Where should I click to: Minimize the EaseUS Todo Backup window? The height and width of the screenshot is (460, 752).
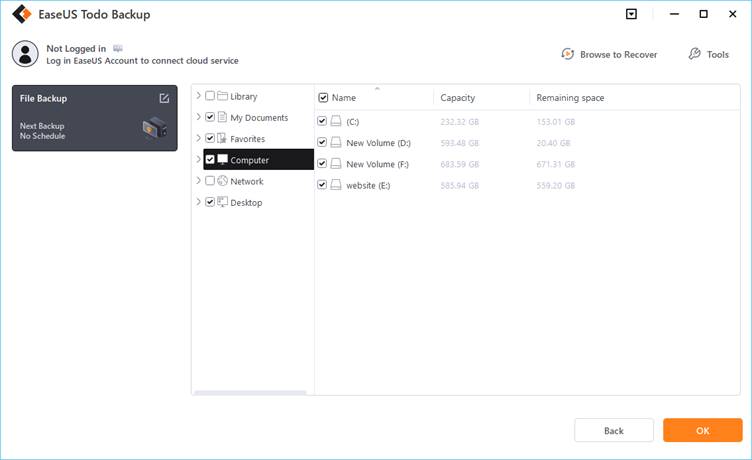(x=674, y=14)
